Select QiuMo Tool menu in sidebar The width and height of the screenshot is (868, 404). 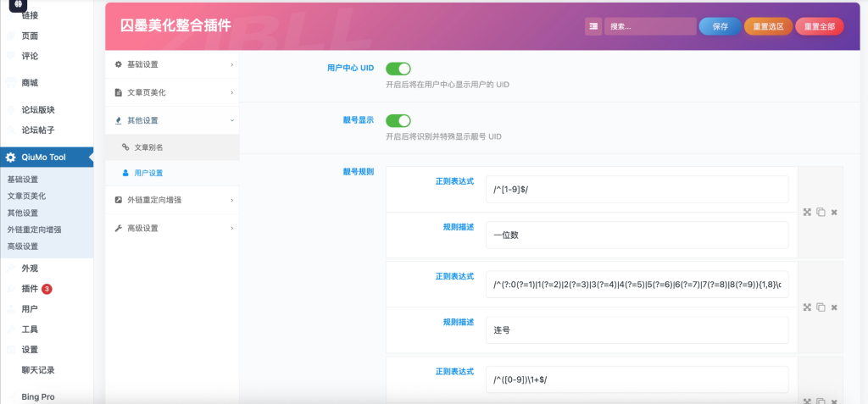(47, 158)
